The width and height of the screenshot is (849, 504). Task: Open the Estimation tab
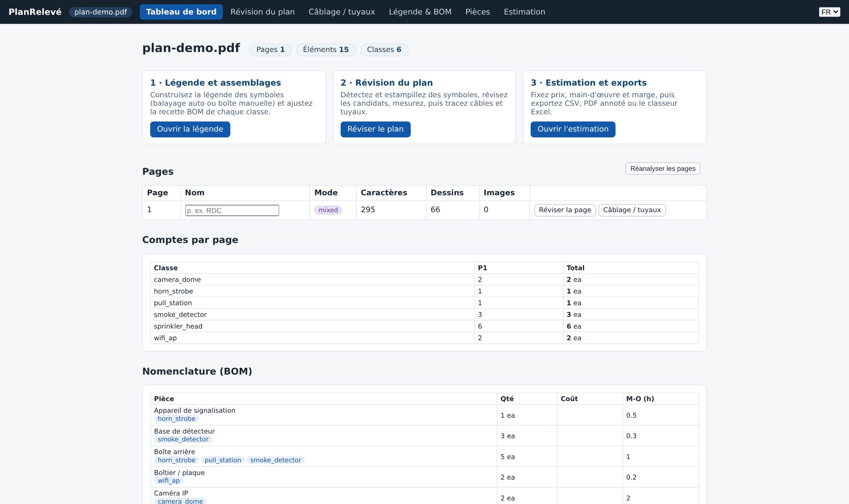[x=524, y=12]
